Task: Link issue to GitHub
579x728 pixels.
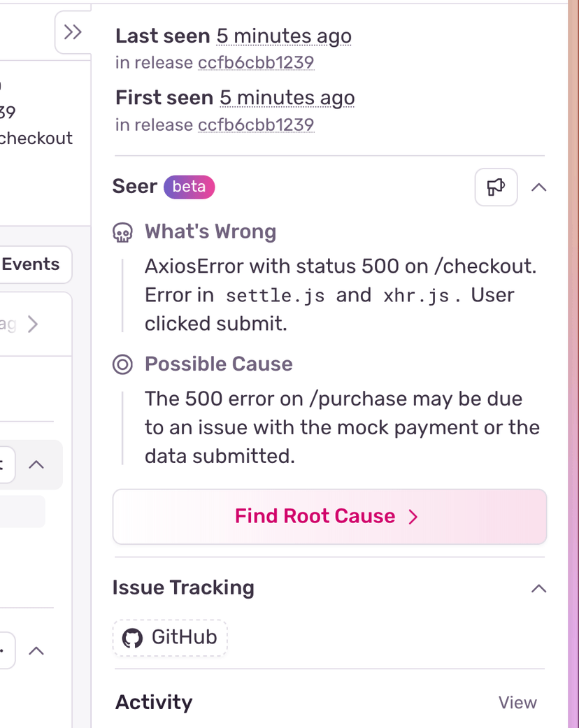Action: [170, 638]
